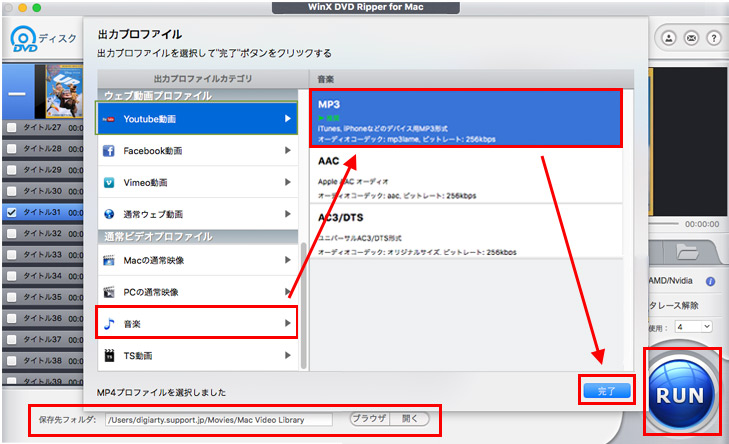
Task: Expand the Facebook動画 arrow
Action: 288,150
